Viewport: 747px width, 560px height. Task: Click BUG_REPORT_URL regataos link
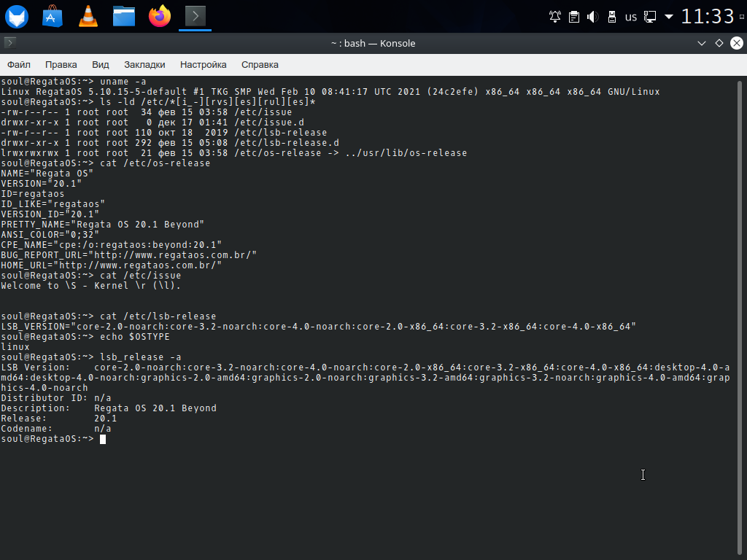click(175, 255)
